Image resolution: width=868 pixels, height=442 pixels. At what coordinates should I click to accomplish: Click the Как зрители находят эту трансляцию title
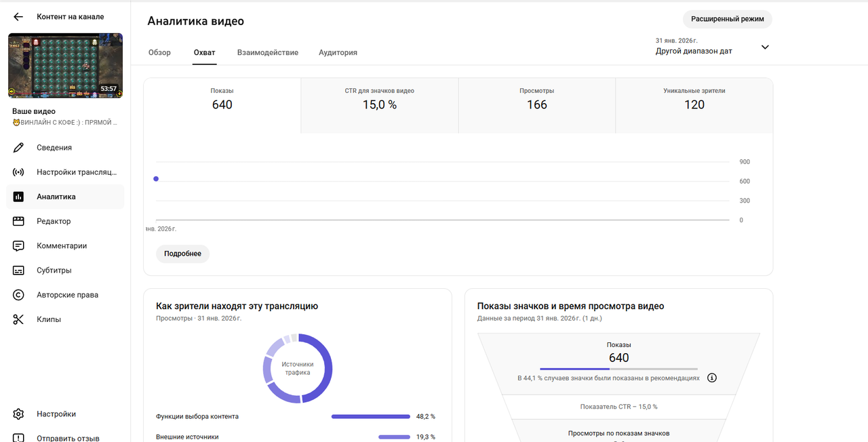pos(237,306)
